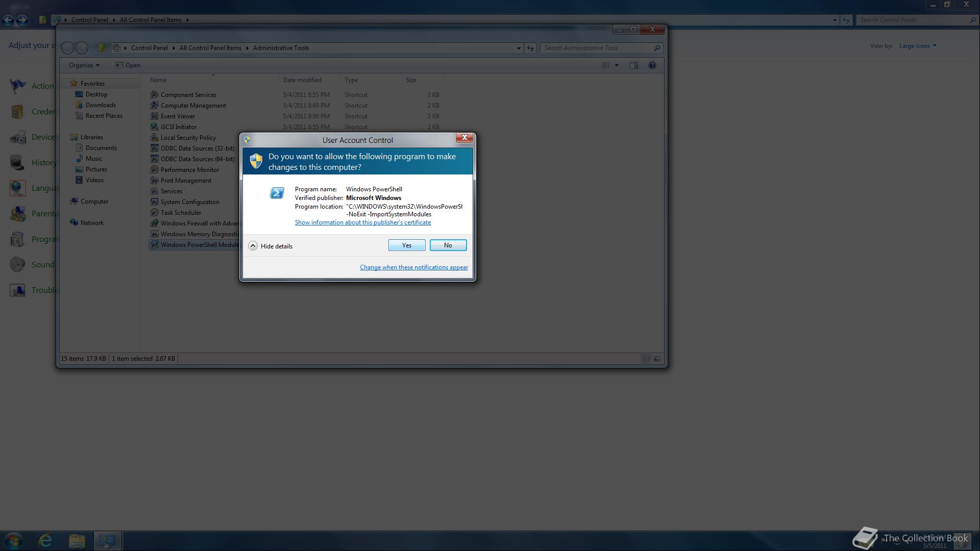
Task: Open Explorer help button
Action: coord(652,65)
